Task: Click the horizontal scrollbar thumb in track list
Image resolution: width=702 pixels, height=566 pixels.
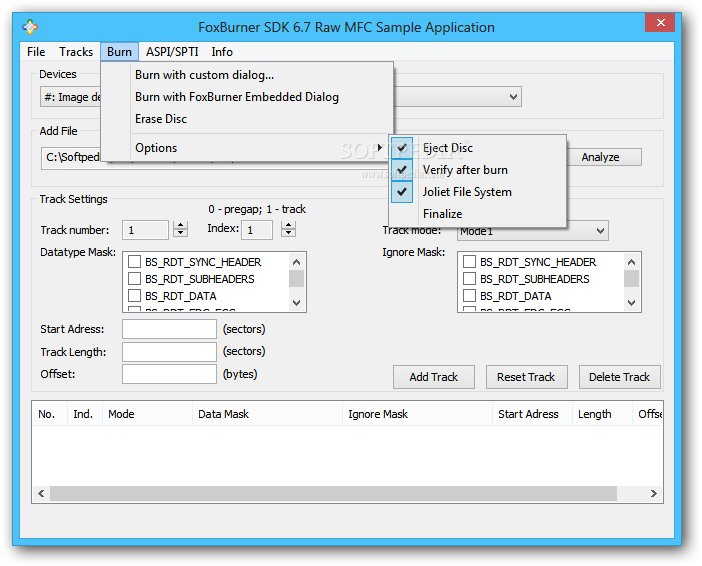Action: pyautogui.click(x=333, y=493)
